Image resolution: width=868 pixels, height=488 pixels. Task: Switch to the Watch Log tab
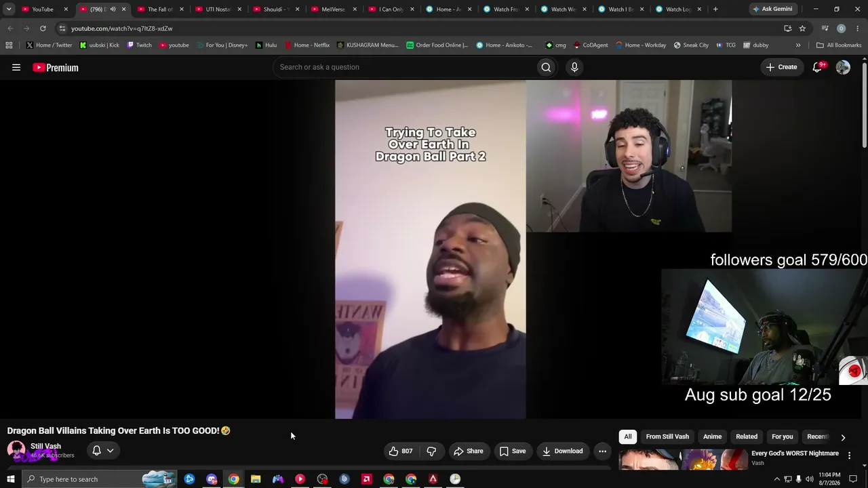(x=678, y=9)
